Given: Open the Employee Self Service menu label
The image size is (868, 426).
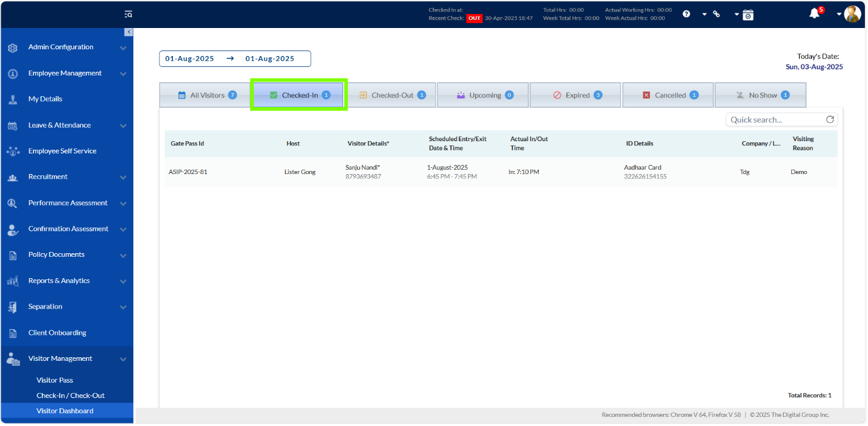Looking at the screenshot, I should coord(62,151).
